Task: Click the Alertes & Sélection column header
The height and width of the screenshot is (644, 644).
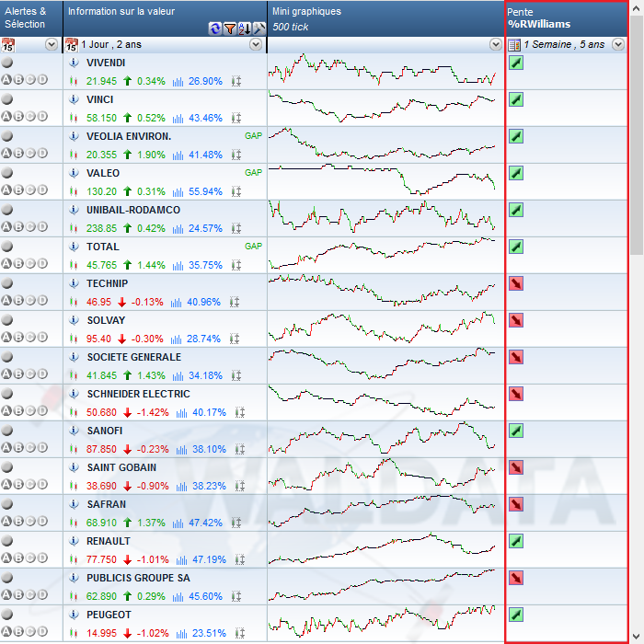Action: click(x=31, y=18)
